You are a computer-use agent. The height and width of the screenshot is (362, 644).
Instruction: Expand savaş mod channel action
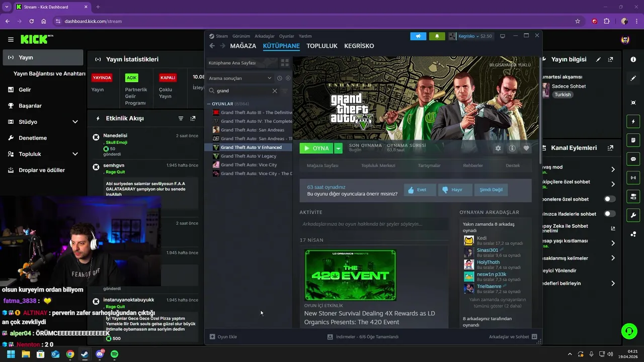click(613, 169)
